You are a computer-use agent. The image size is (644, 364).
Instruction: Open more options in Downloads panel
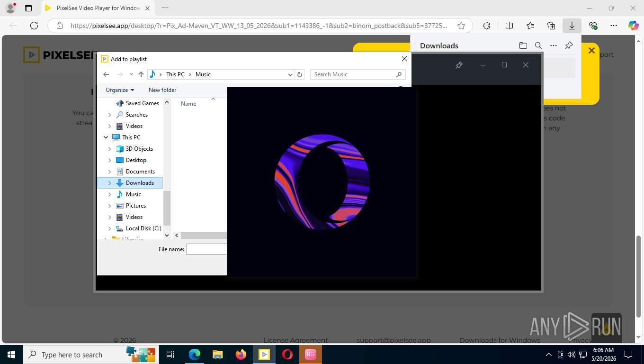[553, 45]
